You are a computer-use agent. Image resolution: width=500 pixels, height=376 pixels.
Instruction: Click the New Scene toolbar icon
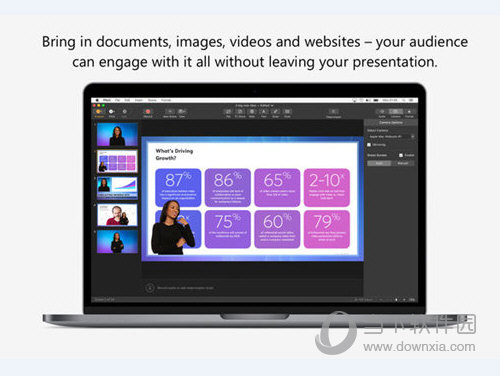click(170, 111)
